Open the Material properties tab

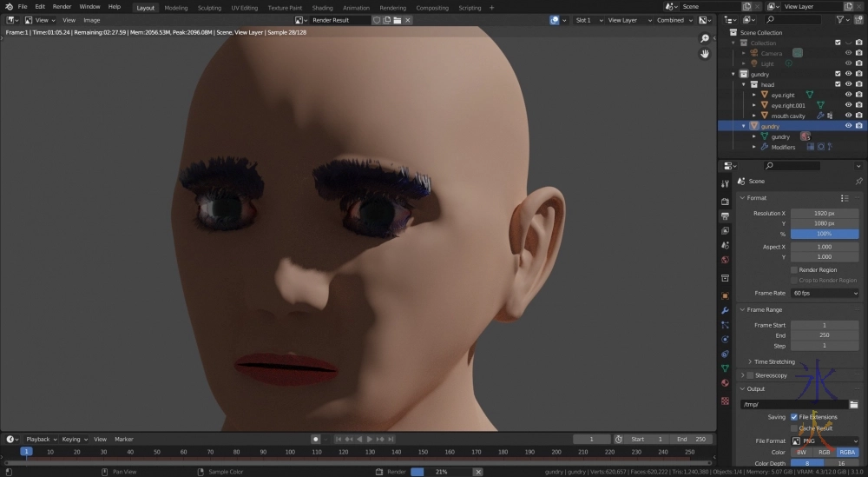725,383
